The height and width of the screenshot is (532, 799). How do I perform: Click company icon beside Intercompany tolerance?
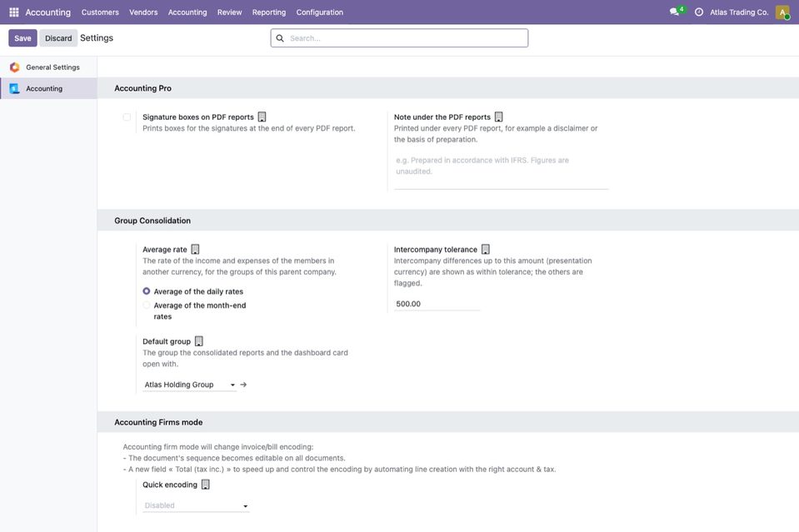pyautogui.click(x=486, y=250)
